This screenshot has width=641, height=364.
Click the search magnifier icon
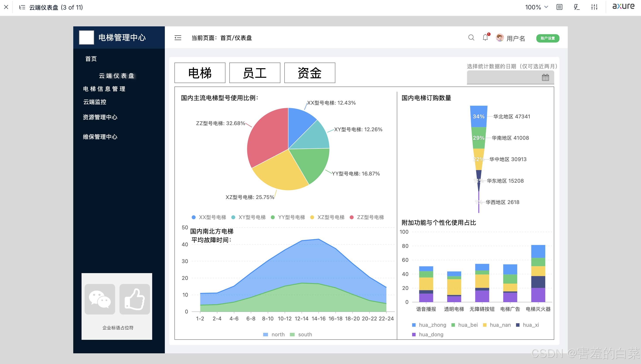[471, 37]
